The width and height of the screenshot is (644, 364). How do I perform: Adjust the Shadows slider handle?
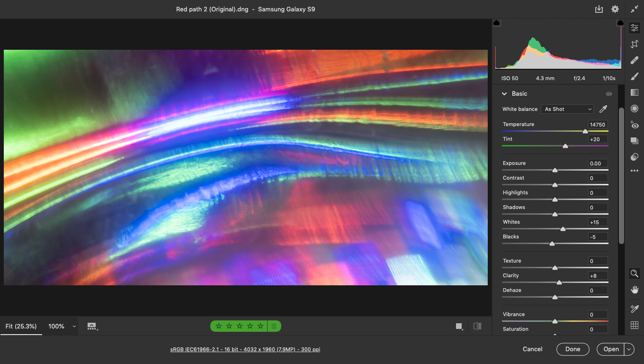point(555,214)
